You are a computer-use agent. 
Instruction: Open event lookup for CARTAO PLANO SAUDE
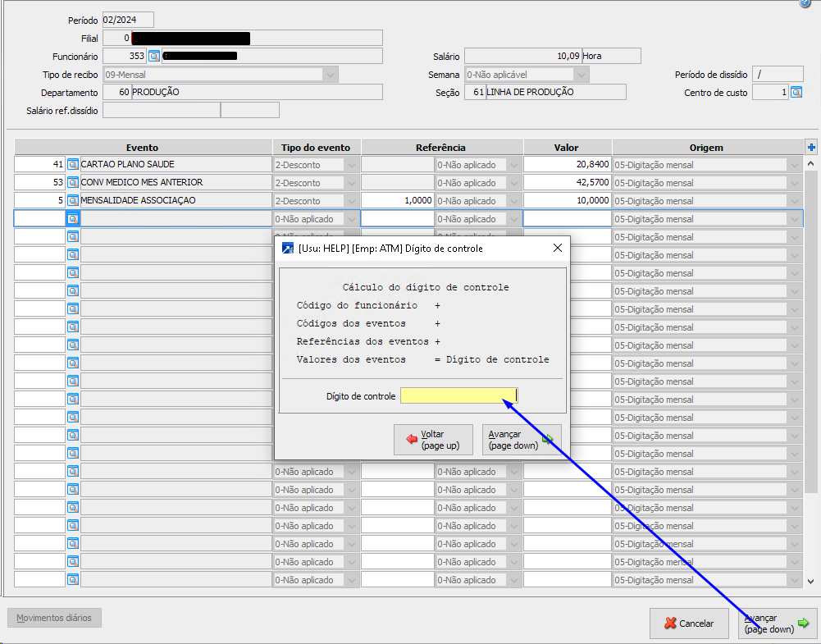72,165
